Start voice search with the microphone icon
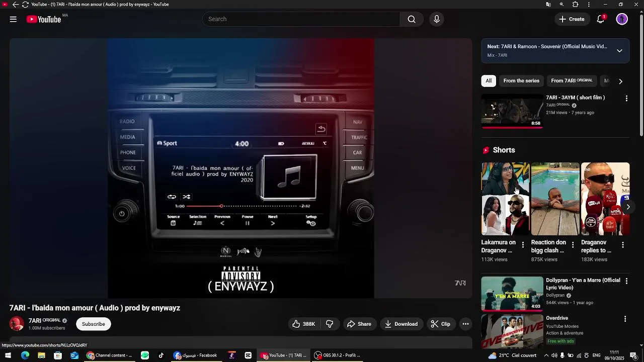644x362 pixels. [x=437, y=19]
